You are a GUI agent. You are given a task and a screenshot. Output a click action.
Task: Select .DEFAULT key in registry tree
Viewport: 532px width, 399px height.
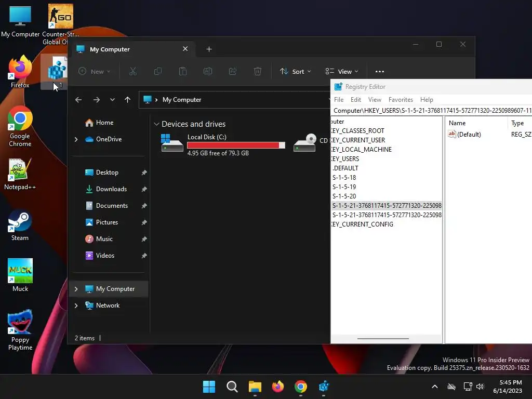pos(345,168)
